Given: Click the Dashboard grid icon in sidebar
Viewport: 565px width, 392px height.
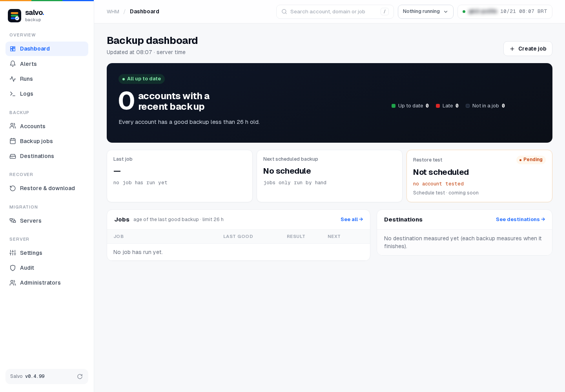Looking at the screenshot, I should click(x=13, y=49).
